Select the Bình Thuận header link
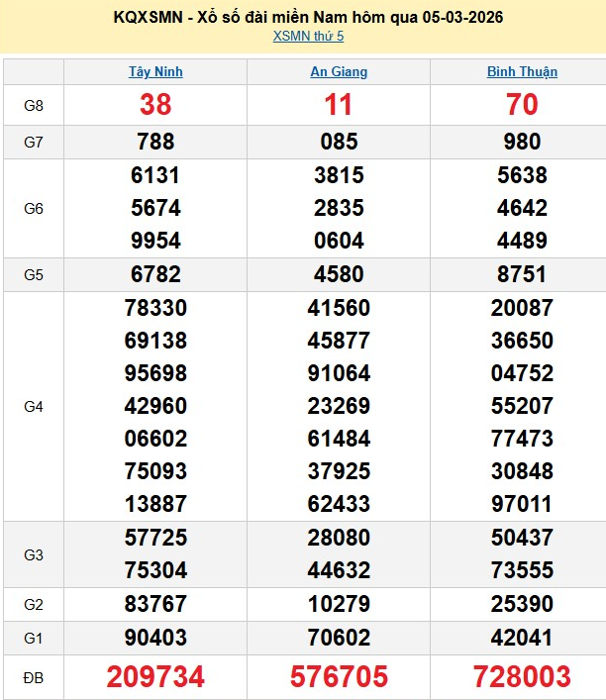Image resolution: width=606 pixels, height=700 pixels. tap(522, 72)
